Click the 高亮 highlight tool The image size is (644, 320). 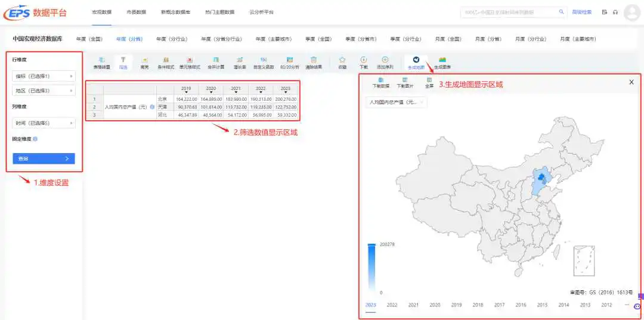pyautogui.click(x=144, y=63)
